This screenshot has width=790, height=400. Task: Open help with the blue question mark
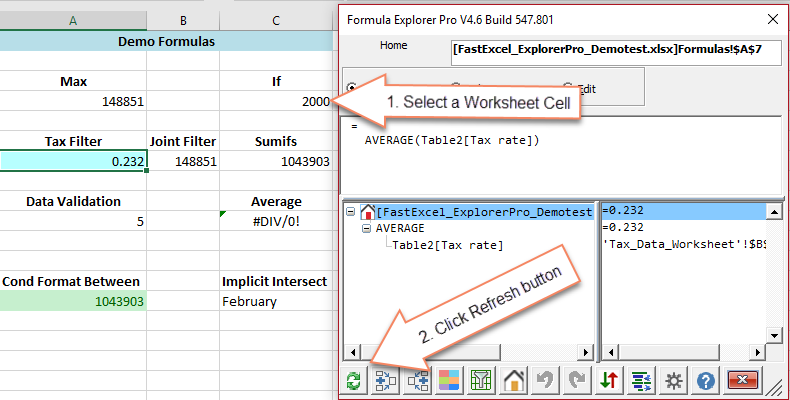706,380
